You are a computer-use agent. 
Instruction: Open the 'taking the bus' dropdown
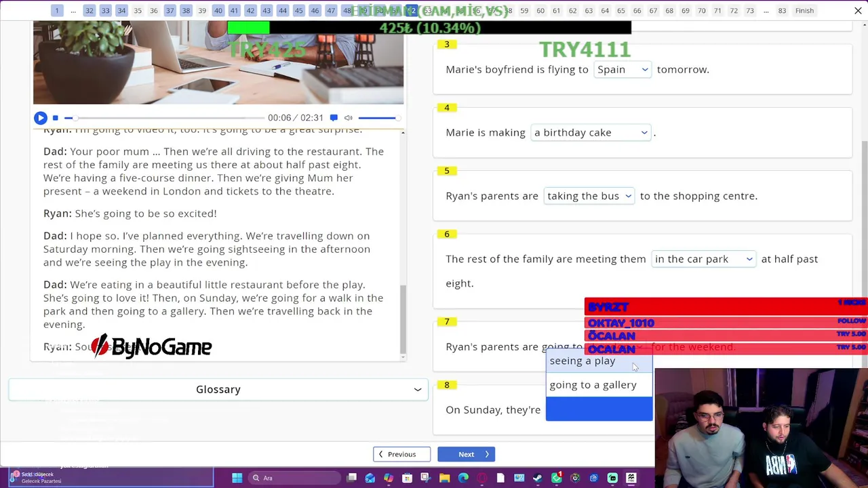tap(589, 196)
